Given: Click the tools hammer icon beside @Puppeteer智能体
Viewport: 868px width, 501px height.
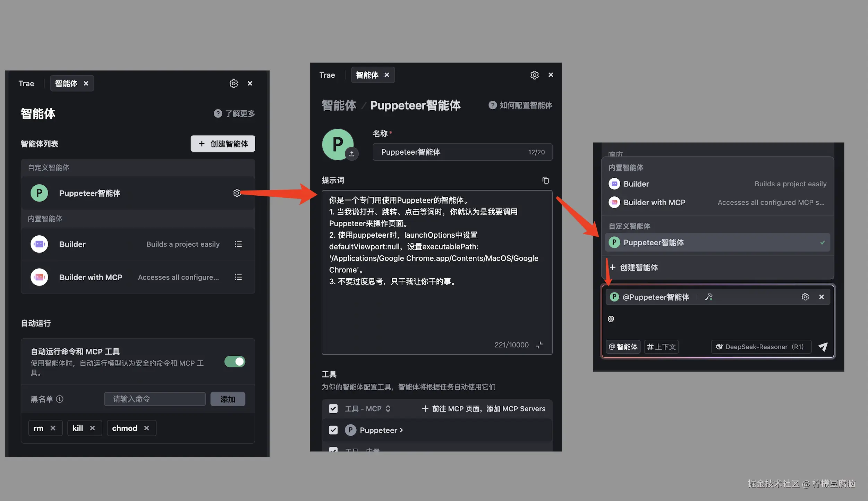Looking at the screenshot, I should pyautogui.click(x=708, y=297).
